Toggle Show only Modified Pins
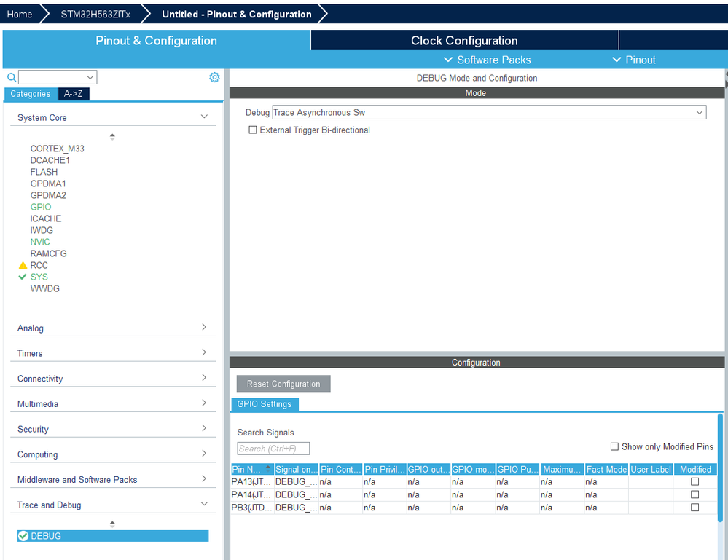 tap(614, 446)
